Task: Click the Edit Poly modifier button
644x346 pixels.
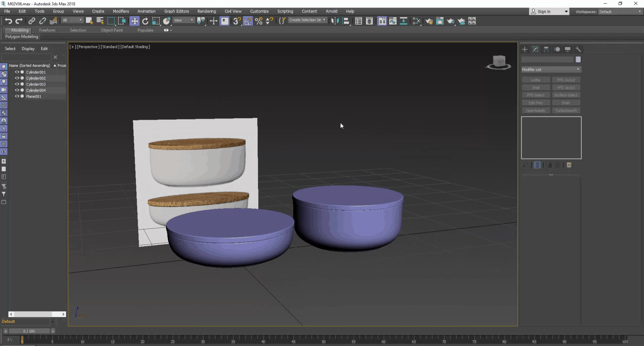Action: point(536,103)
